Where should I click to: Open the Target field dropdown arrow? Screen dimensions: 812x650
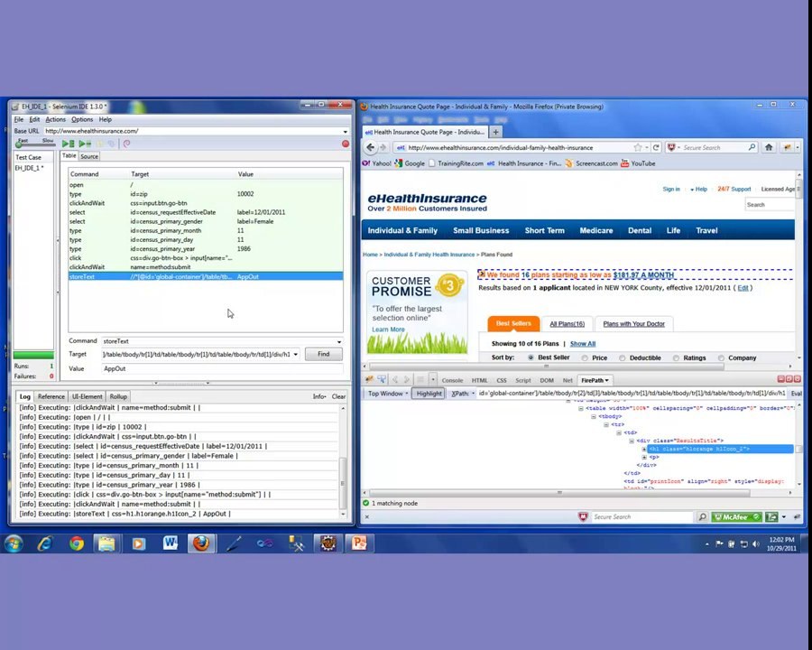(x=296, y=355)
